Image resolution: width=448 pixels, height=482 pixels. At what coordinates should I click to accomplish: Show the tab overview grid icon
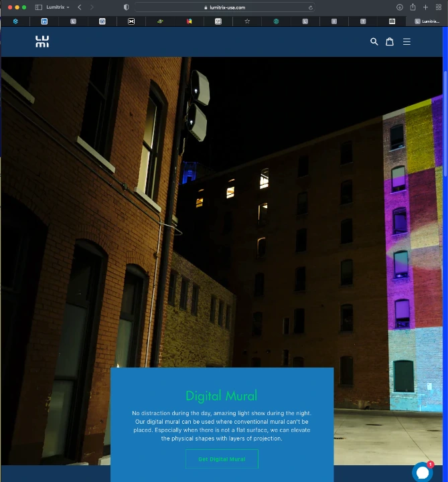tap(439, 7)
